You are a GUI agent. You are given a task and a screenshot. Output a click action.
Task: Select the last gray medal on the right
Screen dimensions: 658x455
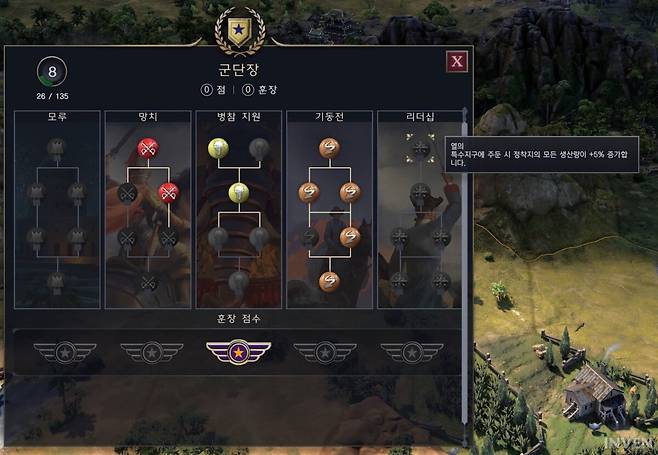pyautogui.click(x=412, y=352)
